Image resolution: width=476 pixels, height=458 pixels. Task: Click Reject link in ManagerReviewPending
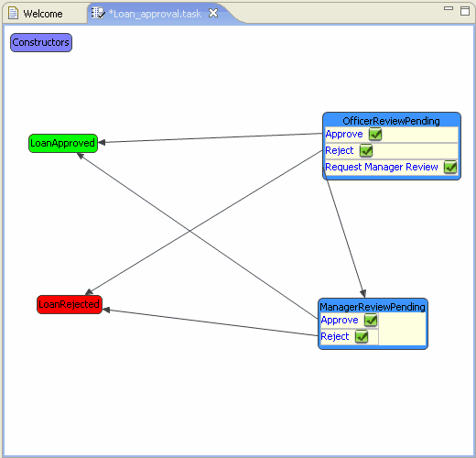[334, 336]
